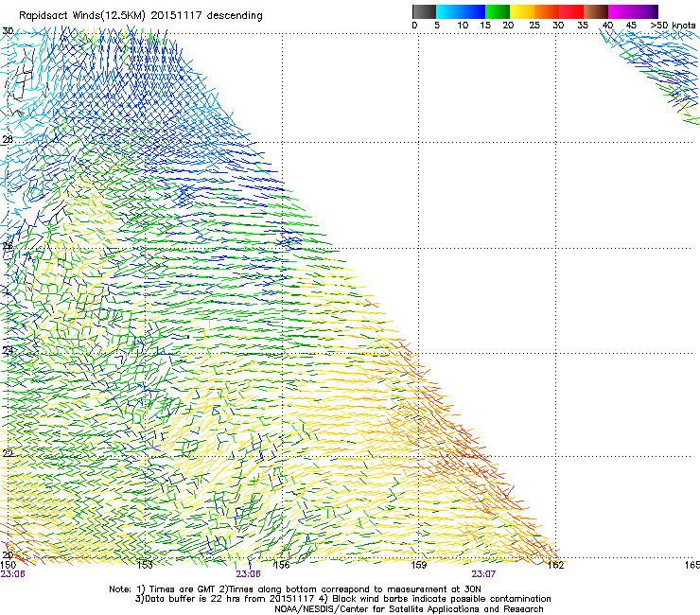The width and height of the screenshot is (700, 615).
Task: Click the gray 0-5 knots color swatch
Action: click(424, 11)
